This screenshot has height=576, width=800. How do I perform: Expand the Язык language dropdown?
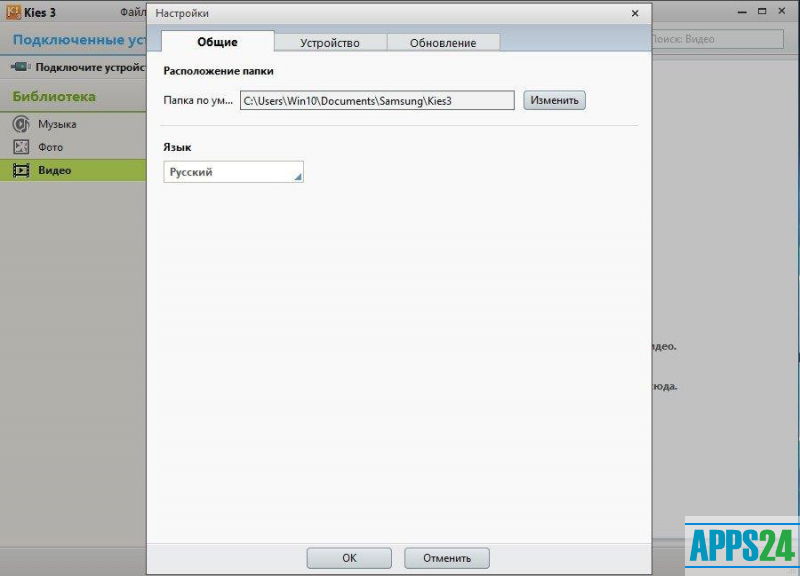(x=233, y=172)
